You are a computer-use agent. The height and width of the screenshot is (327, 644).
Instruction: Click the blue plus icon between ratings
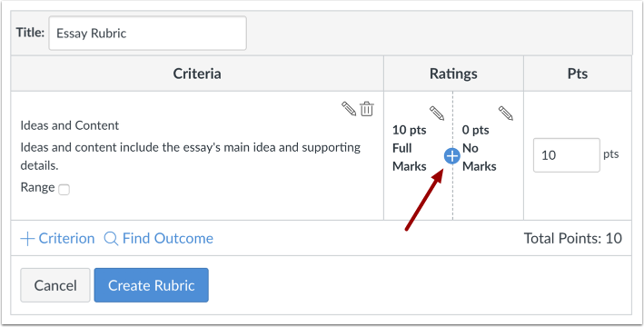451,156
